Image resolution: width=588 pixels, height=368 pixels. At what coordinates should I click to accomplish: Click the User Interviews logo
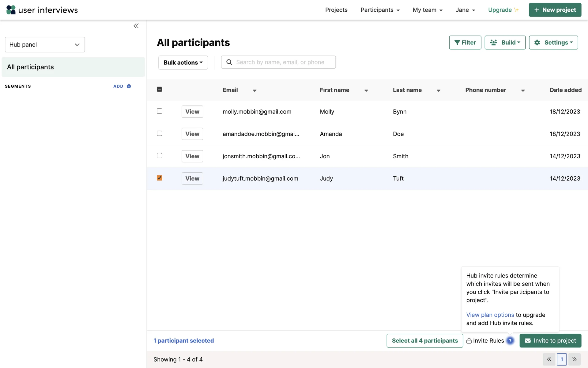click(x=42, y=10)
